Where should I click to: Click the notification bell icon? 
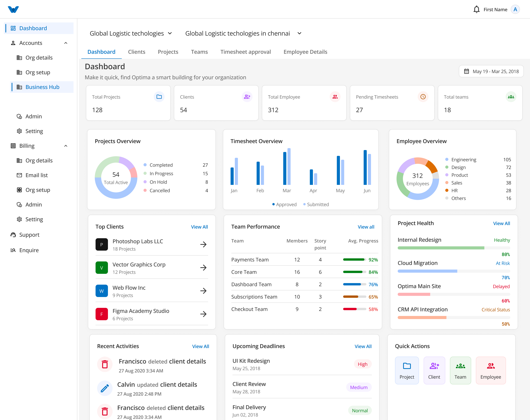pyautogui.click(x=476, y=9)
